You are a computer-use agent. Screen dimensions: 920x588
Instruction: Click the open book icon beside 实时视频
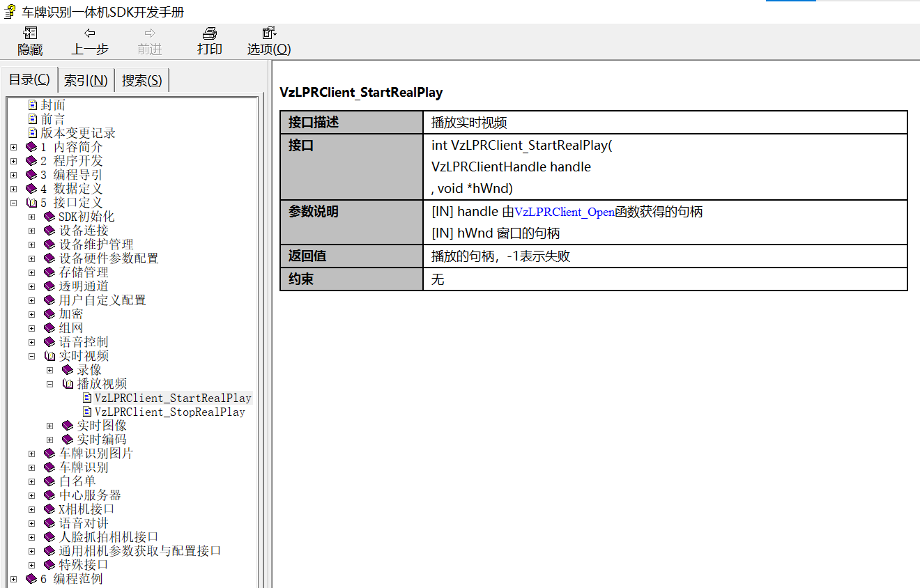(x=49, y=356)
